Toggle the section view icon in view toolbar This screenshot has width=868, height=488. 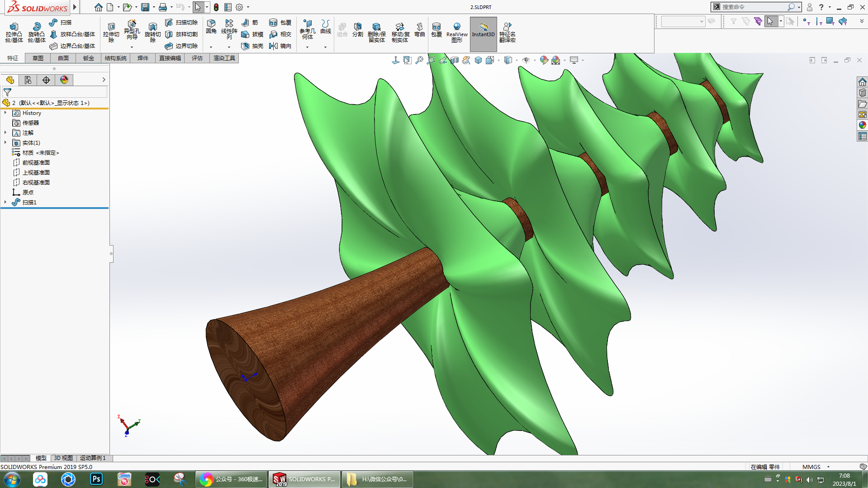pos(455,60)
